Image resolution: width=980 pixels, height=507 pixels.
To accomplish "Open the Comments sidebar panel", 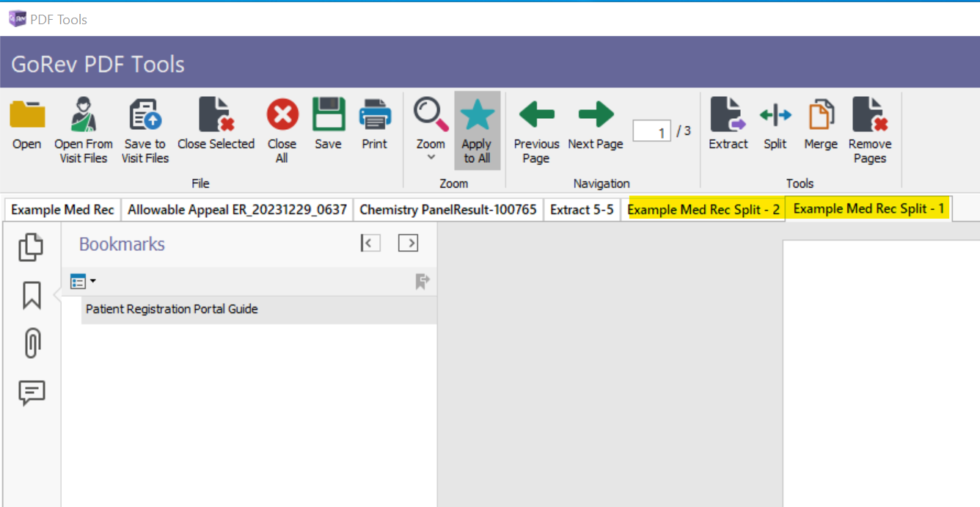I will coord(32,393).
